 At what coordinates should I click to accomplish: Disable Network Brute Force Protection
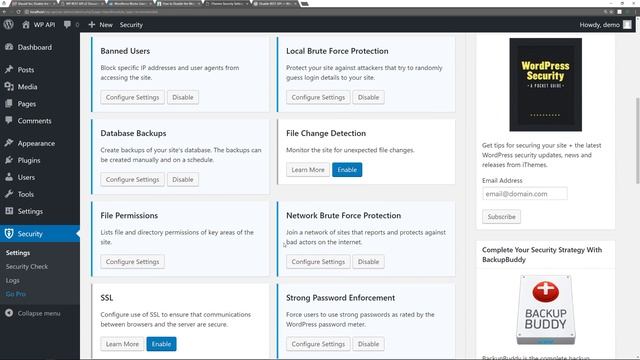tap(368, 262)
